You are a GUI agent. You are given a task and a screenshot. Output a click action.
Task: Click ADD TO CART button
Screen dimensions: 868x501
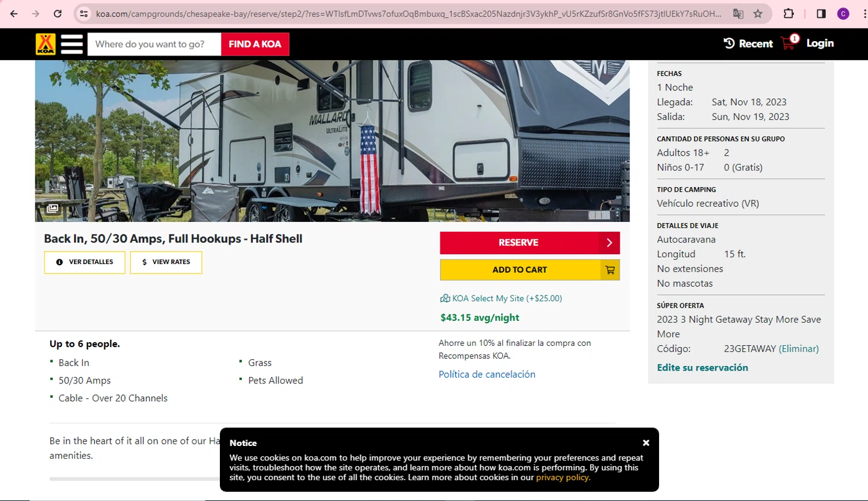(x=529, y=270)
